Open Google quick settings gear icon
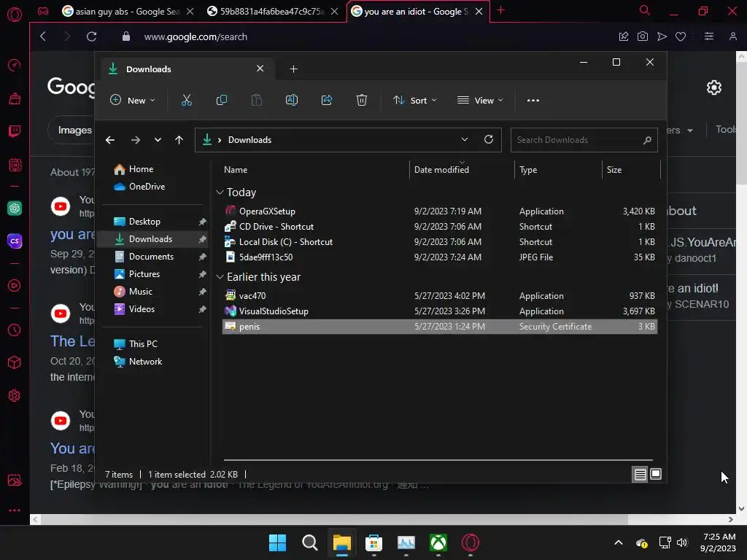747x560 pixels. (713, 87)
